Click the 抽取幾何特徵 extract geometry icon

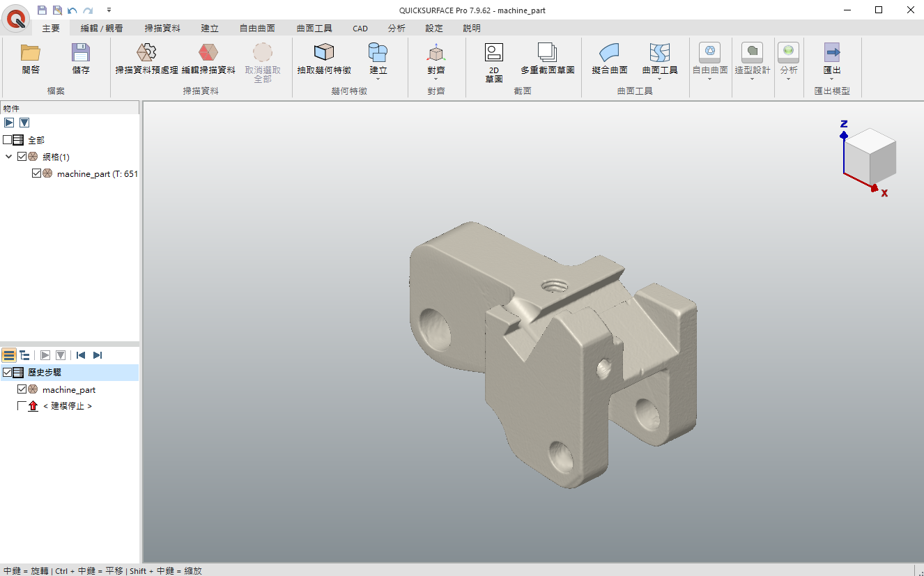(x=324, y=53)
